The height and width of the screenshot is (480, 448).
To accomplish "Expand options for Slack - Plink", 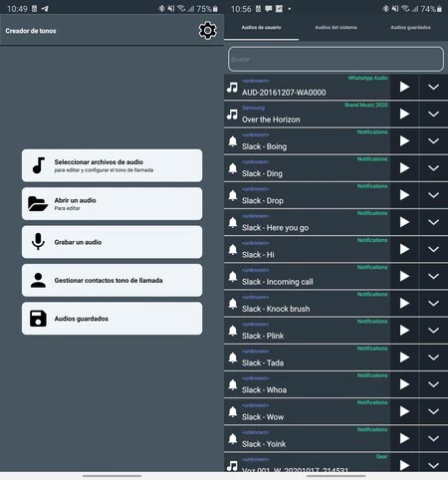I will (433, 331).
